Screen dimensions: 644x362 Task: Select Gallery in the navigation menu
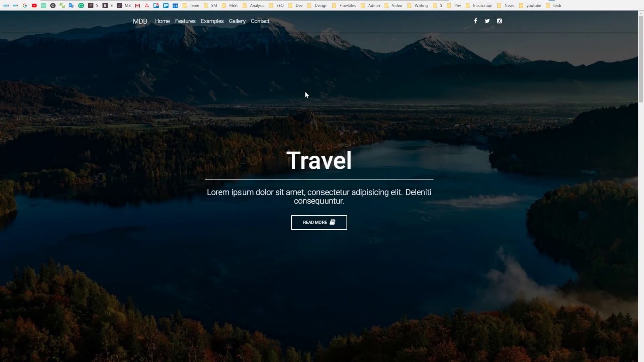(237, 21)
